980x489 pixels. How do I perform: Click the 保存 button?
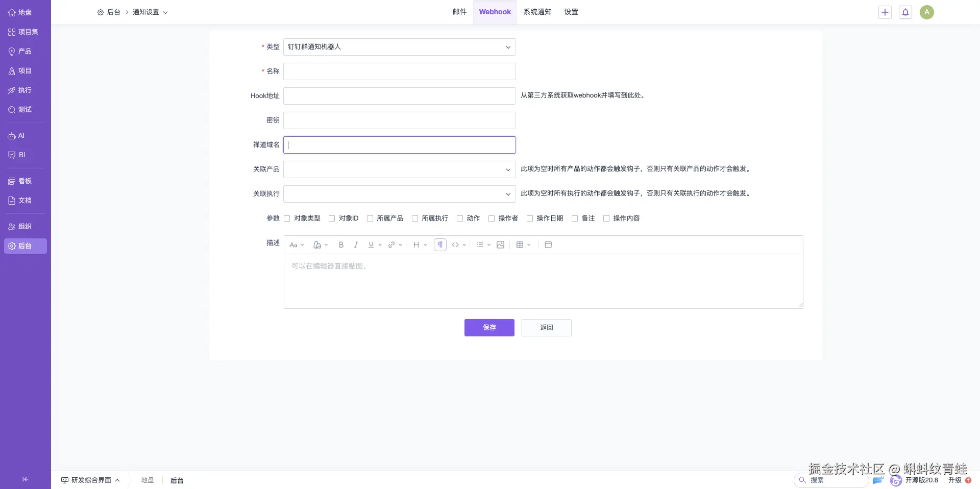click(x=489, y=328)
